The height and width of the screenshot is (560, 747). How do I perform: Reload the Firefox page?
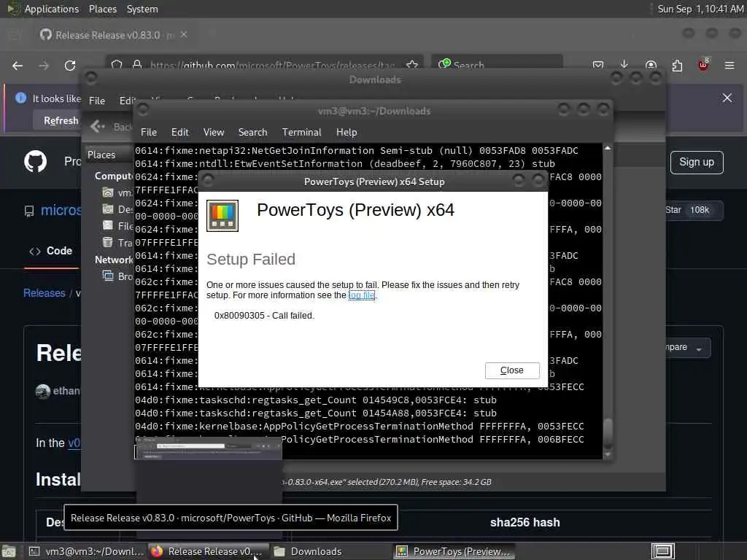click(70, 66)
